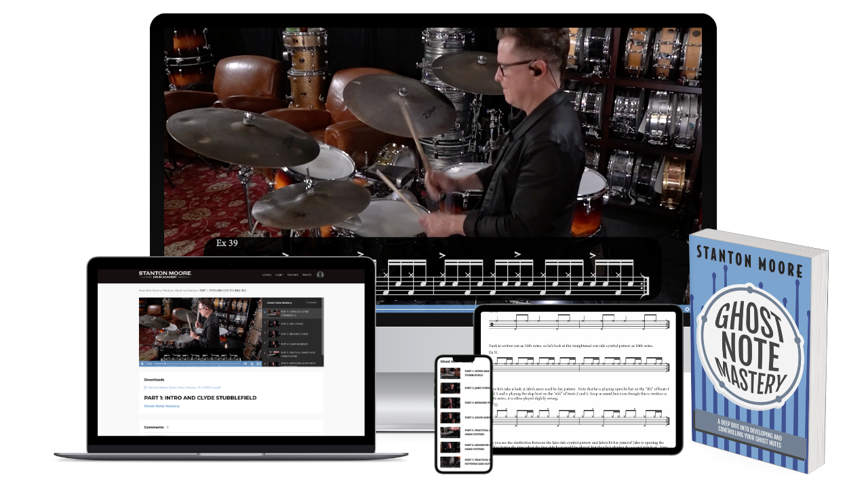The height and width of the screenshot is (488, 868).
Task: Tap Part 3 Bernard Purdie thumbnail on phone
Action: [x=450, y=403]
